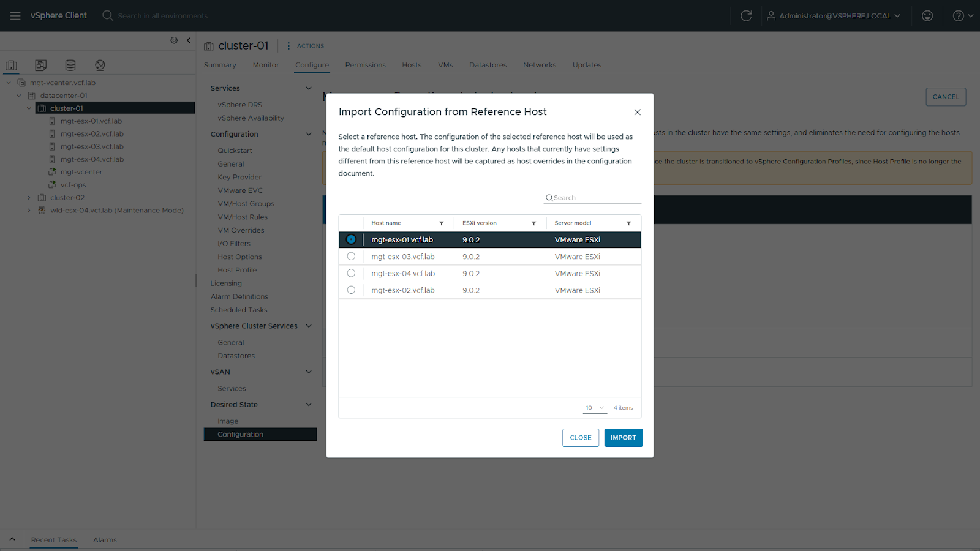Click the datacenter-01 icon in tree
The width and height of the screenshot is (980, 551).
coord(32,96)
